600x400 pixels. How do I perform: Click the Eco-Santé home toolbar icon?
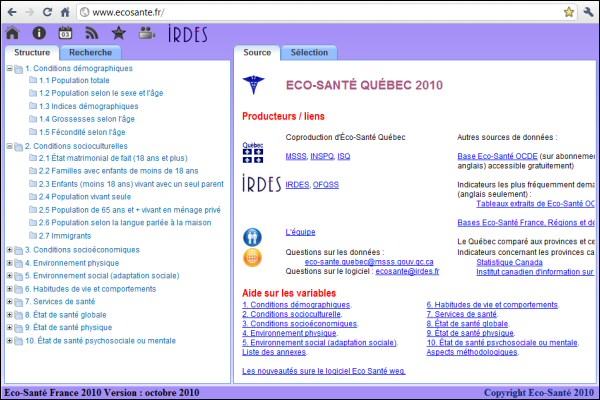[13, 33]
